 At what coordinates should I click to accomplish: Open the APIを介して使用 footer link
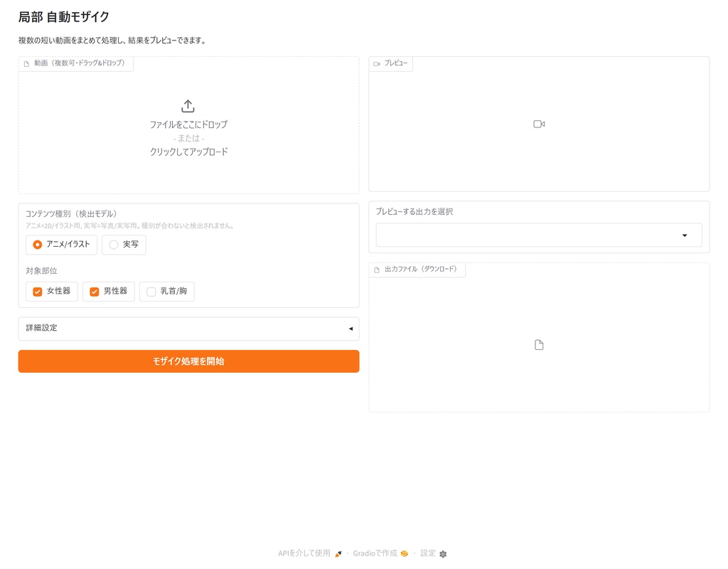tap(304, 553)
